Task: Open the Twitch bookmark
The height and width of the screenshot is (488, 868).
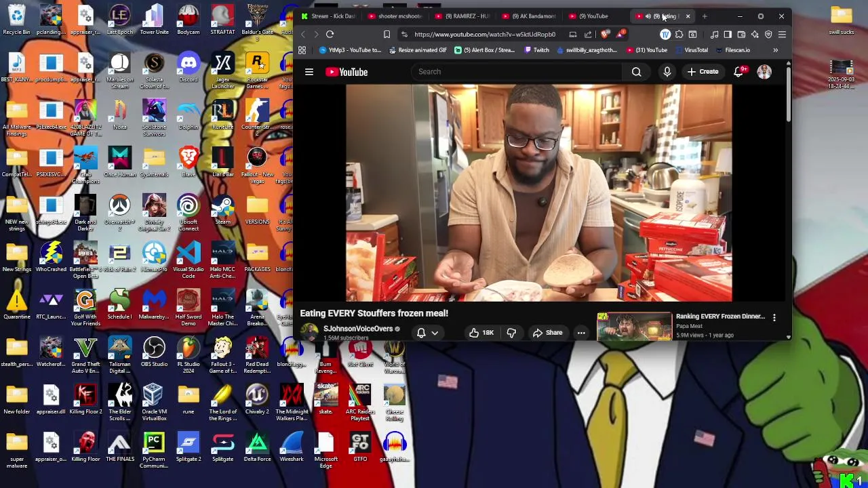Action: [x=536, y=50]
